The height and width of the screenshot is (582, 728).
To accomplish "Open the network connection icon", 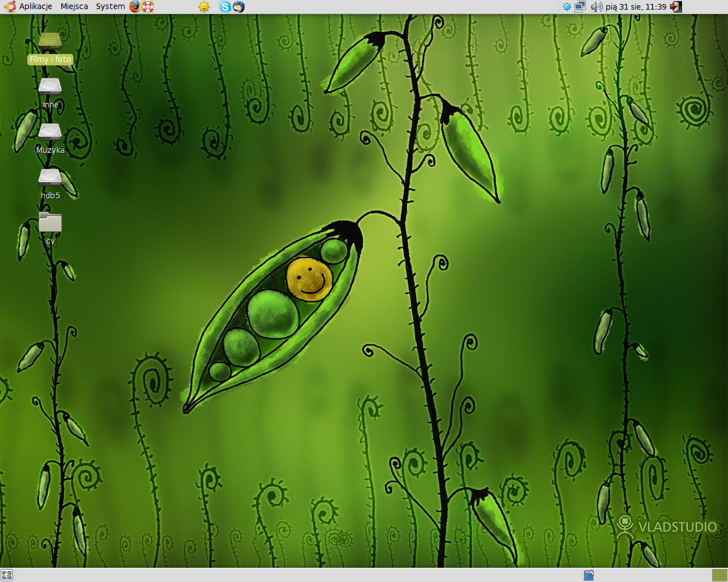I will pos(580,7).
